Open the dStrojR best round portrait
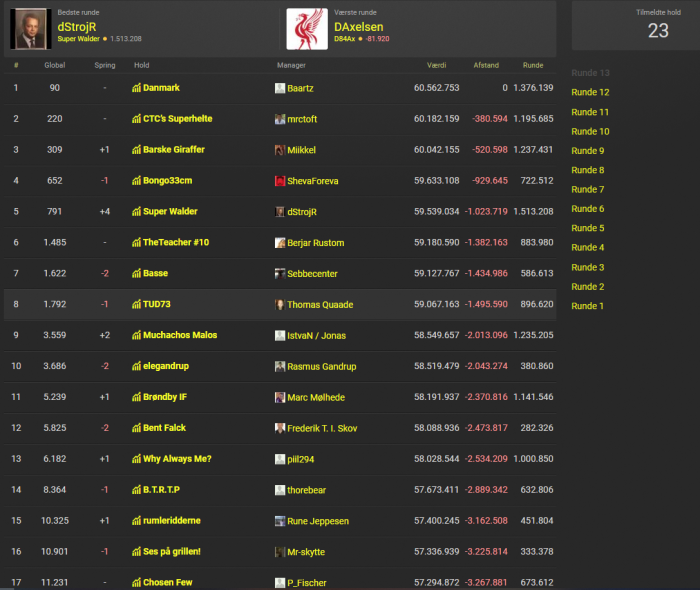Viewport: 700px width, 590px height. click(x=31, y=29)
